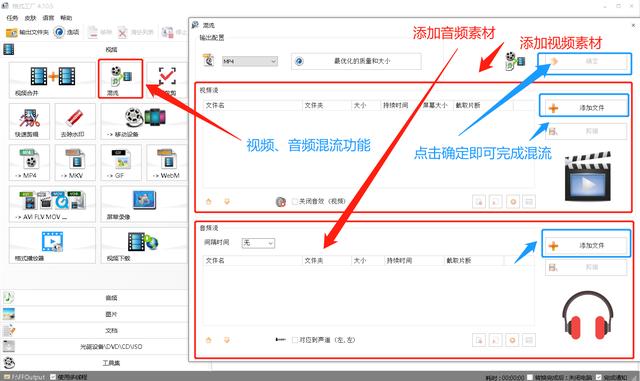Open the 视频合并 video joiner tool

(52, 80)
